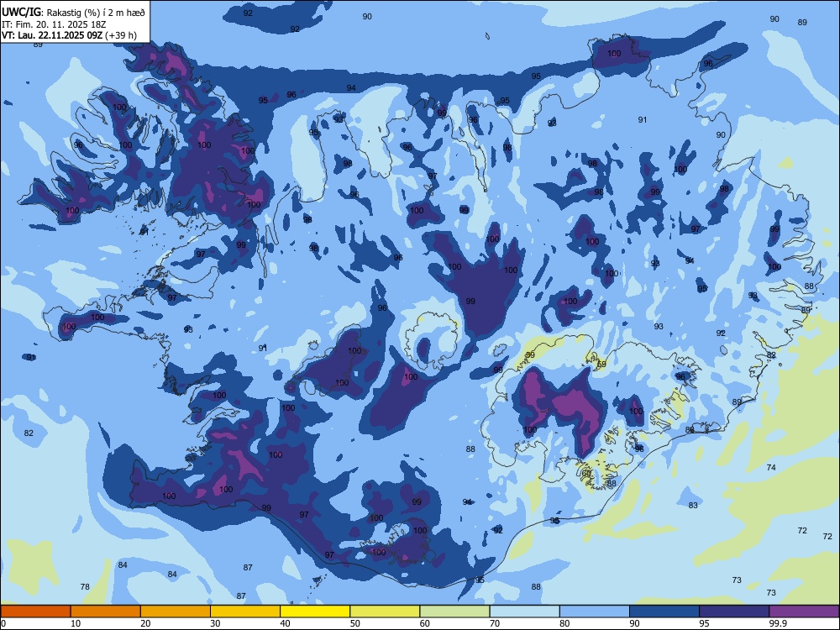This screenshot has height=630, width=840.
Task: Click the pale yellow 50–60 legend swatch
Action: (x=385, y=612)
